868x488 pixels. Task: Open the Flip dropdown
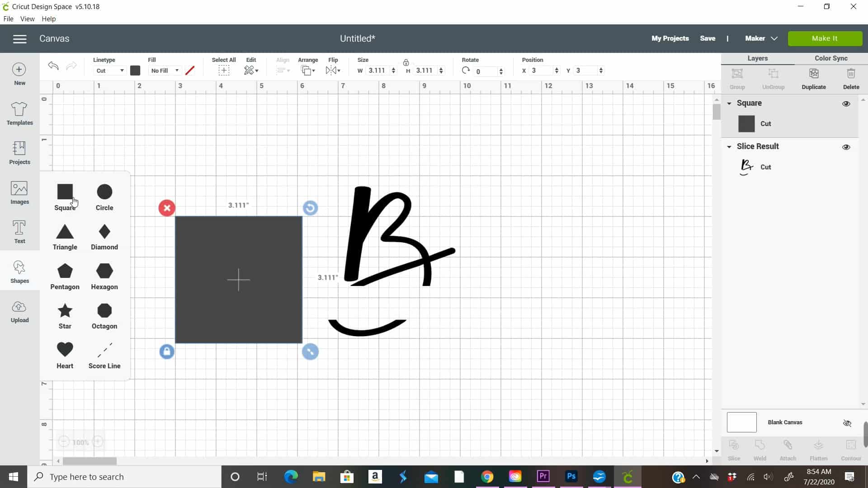333,70
